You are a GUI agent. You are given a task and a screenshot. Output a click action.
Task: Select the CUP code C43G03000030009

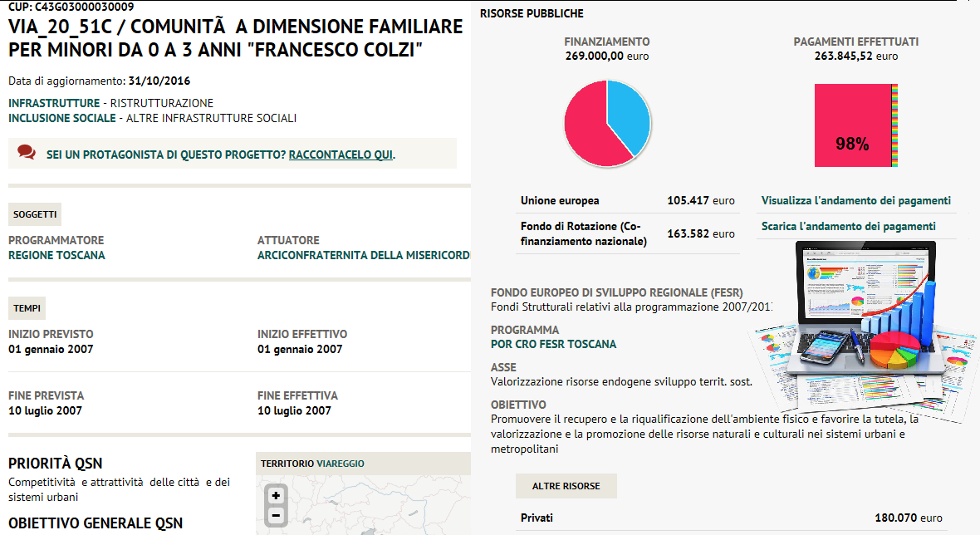pos(85,7)
